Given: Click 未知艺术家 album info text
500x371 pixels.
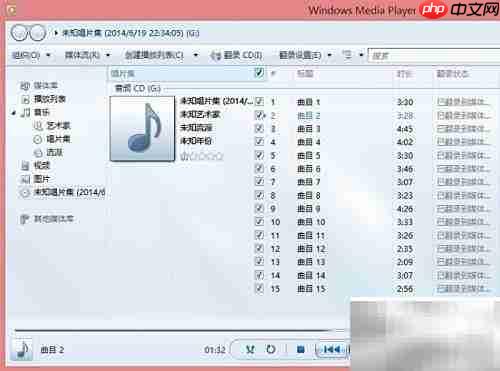Looking at the screenshot, I should [200, 115].
